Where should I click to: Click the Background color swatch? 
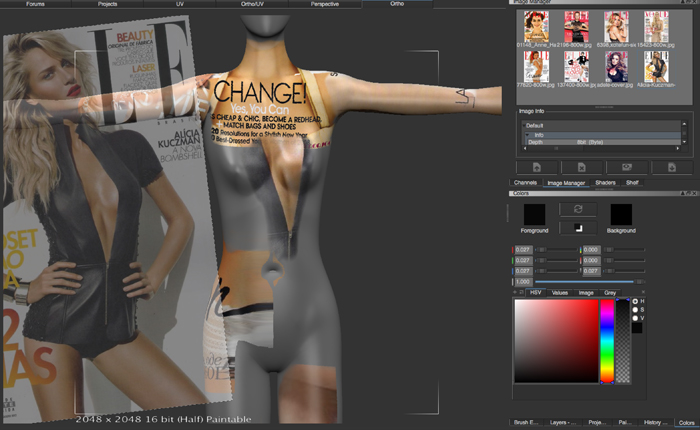point(621,215)
